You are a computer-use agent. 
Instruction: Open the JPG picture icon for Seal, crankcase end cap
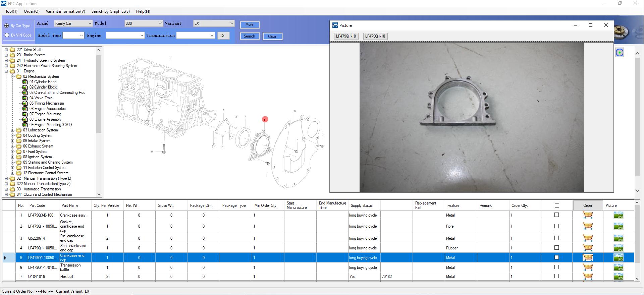click(618, 248)
